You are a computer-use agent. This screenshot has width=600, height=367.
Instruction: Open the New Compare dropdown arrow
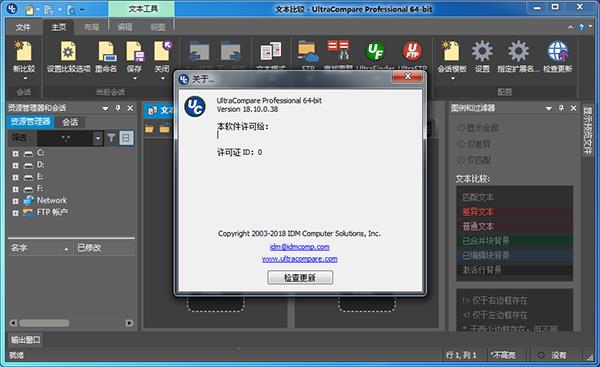tap(25, 78)
